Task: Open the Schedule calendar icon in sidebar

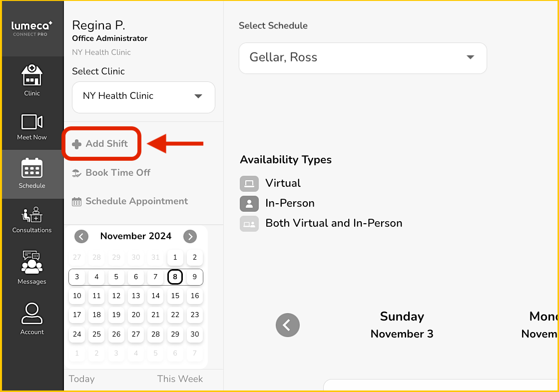Action: click(x=32, y=169)
